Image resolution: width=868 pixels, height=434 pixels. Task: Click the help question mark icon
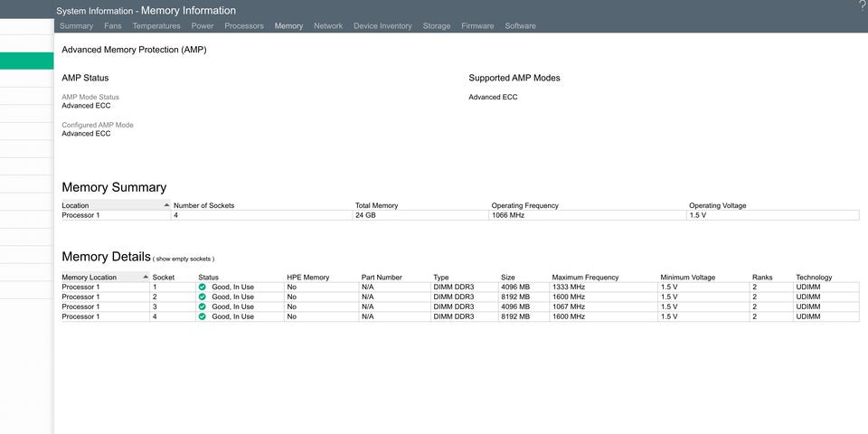coord(862,6)
